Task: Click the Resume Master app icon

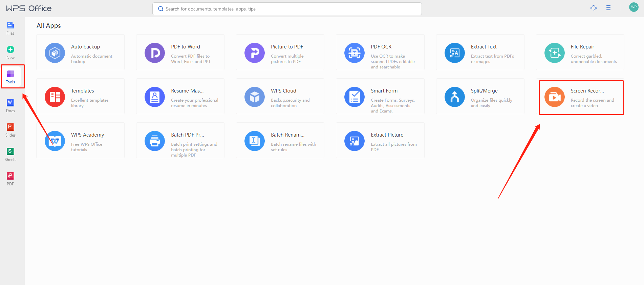Action: pyautogui.click(x=155, y=97)
